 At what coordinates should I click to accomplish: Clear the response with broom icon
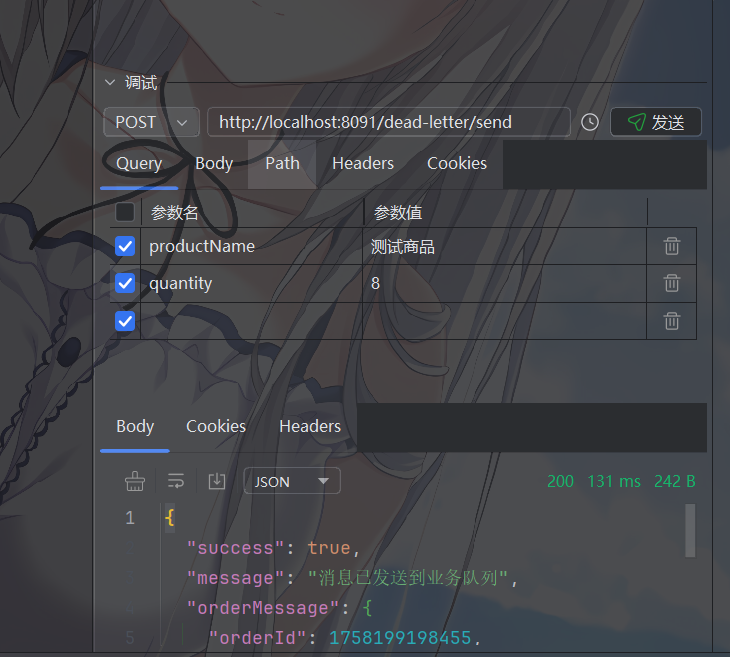pyautogui.click(x=135, y=481)
